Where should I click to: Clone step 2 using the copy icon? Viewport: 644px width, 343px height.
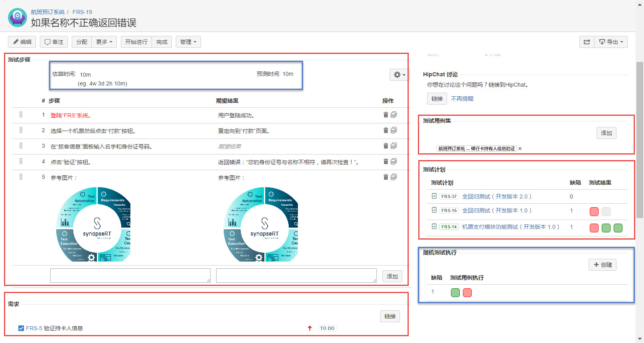pyautogui.click(x=394, y=131)
